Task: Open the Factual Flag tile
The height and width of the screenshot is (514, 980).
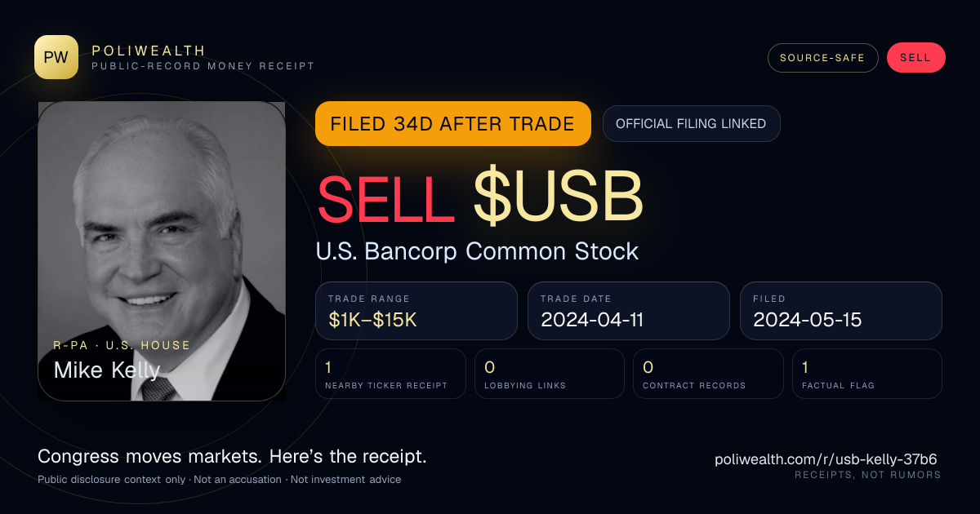Action: pos(867,374)
